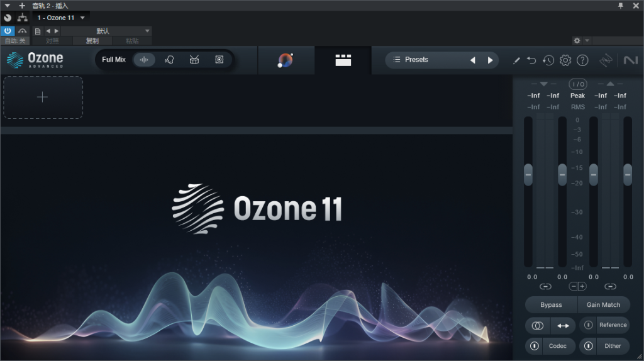644x361 pixels.
Task: Select the vocal head stem focus icon
Action: (x=169, y=60)
